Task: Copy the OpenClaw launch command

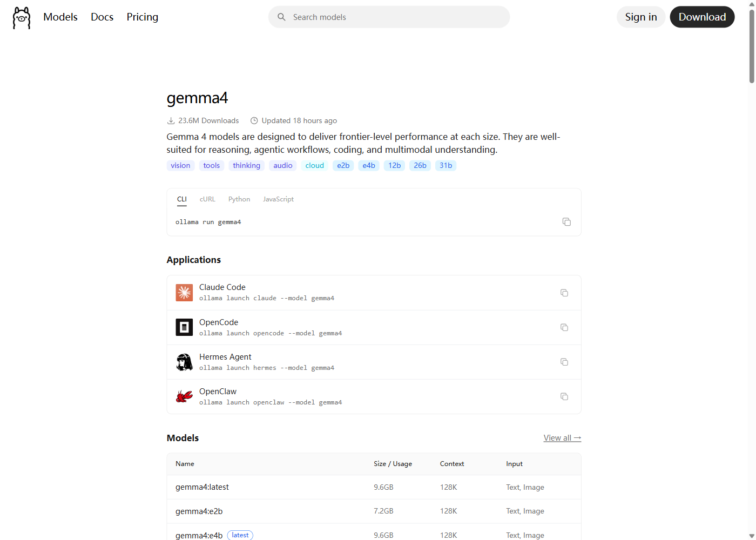Action: click(x=564, y=396)
